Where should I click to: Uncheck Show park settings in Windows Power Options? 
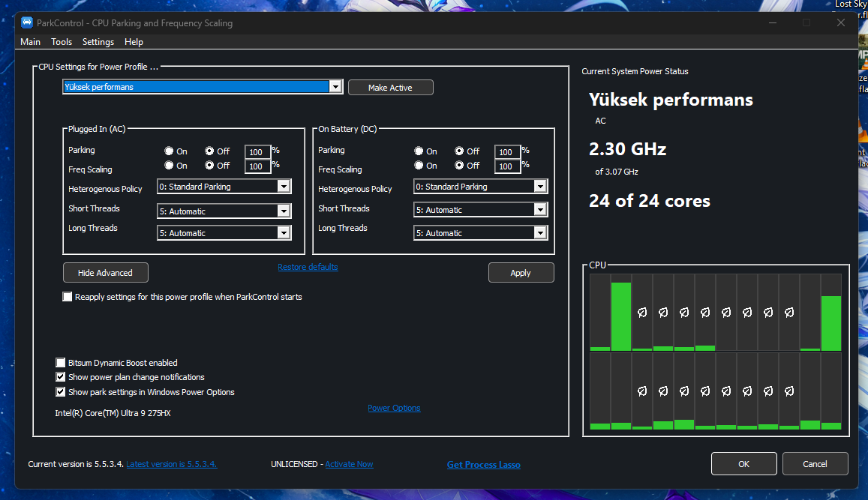60,392
